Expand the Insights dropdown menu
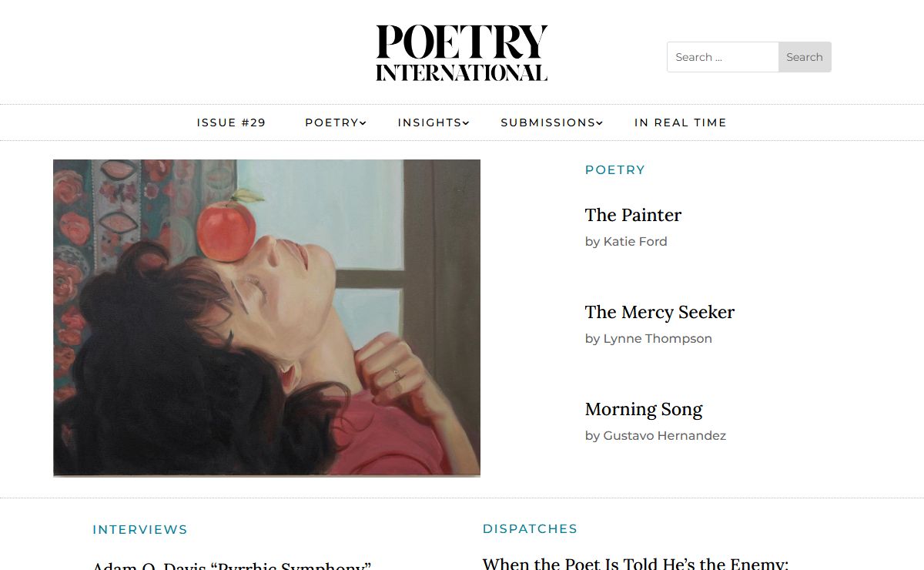The height and width of the screenshot is (570, 924). 433,122
